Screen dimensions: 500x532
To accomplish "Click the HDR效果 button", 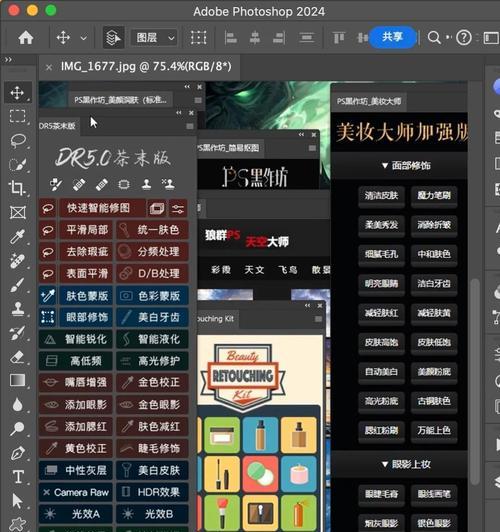I will pyautogui.click(x=152, y=492).
